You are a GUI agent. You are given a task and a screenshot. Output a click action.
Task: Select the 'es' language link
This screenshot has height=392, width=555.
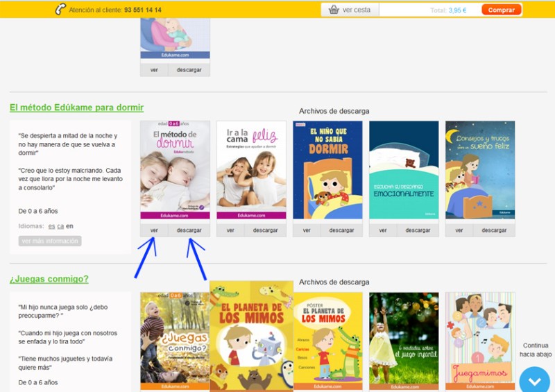pyautogui.click(x=51, y=226)
